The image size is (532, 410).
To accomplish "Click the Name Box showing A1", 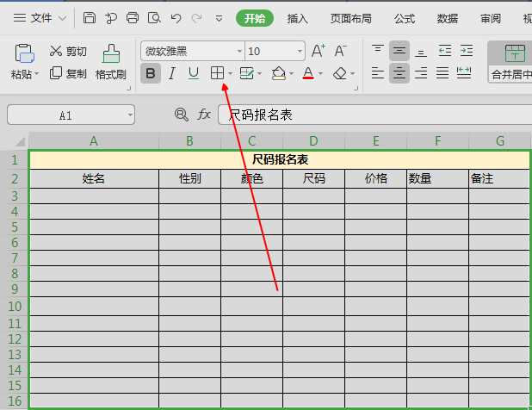I will pyautogui.click(x=71, y=115).
